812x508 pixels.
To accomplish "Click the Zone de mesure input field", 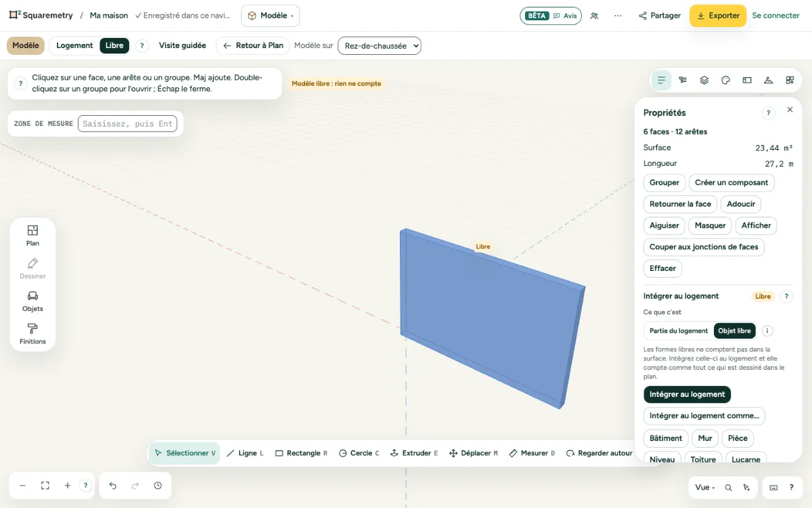I will click(x=127, y=124).
